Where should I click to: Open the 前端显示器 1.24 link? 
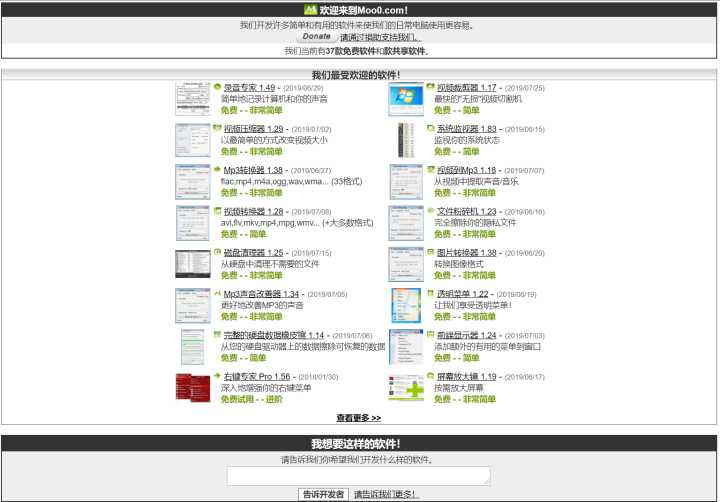point(467,335)
